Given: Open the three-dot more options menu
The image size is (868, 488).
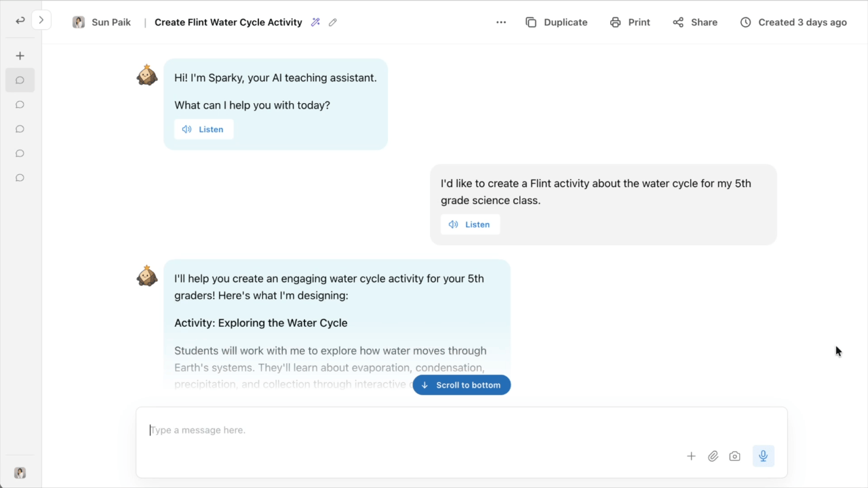Looking at the screenshot, I should click(501, 22).
